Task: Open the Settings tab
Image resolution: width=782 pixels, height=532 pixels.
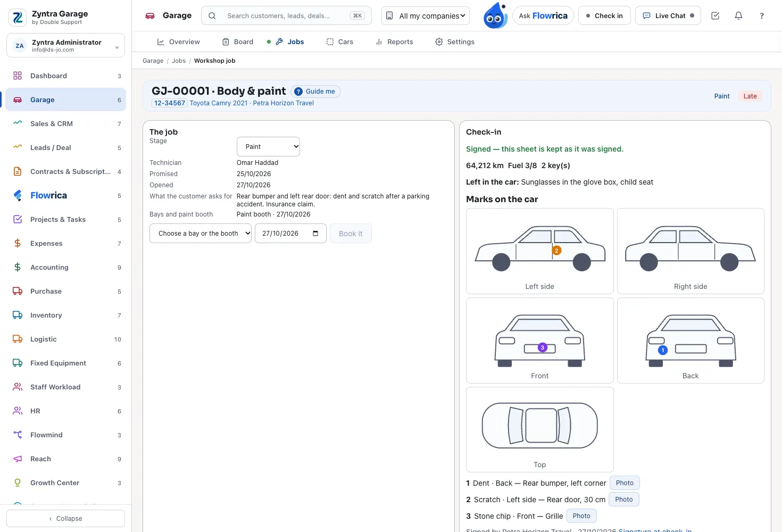Action: [455, 41]
